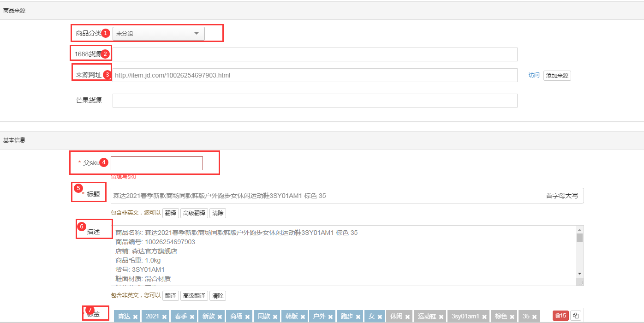Viewport: 644px width, 323px height.
Task: Click the 标题 title input field
Action: click(x=325, y=196)
